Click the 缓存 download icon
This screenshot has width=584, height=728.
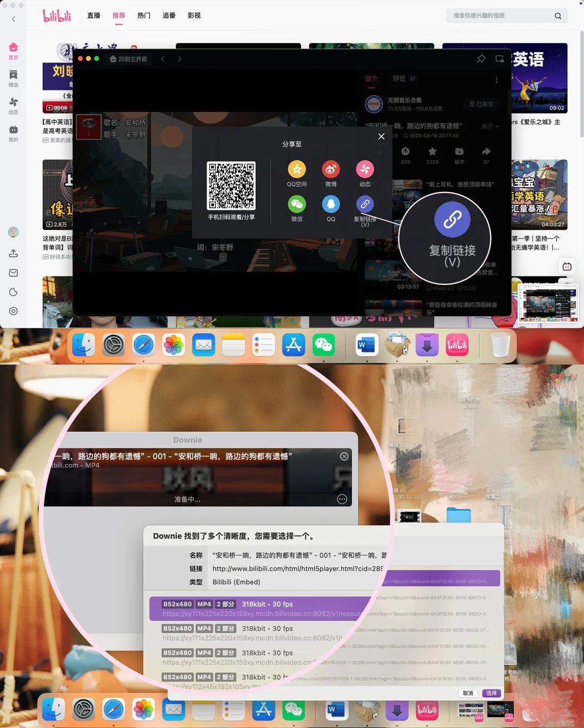[459, 152]
